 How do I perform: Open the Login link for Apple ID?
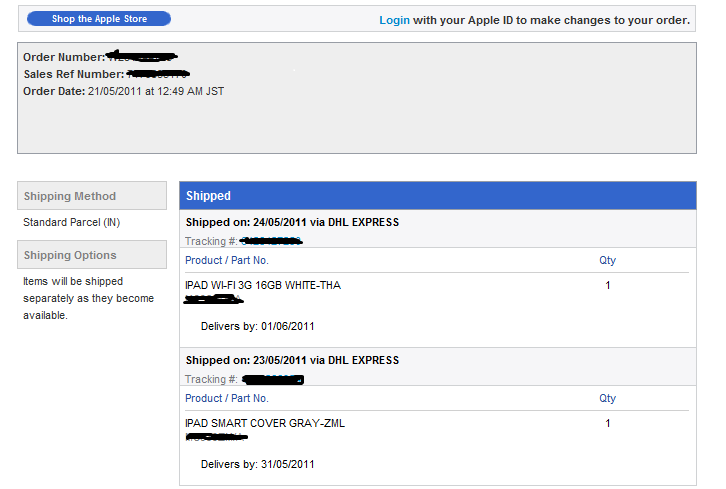(394, 20)
